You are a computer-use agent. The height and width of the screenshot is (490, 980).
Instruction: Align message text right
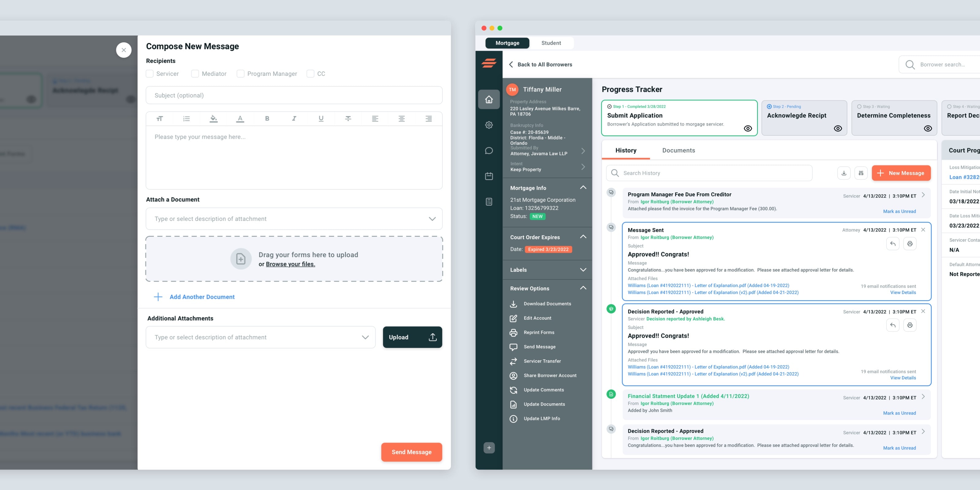point(429,119)
